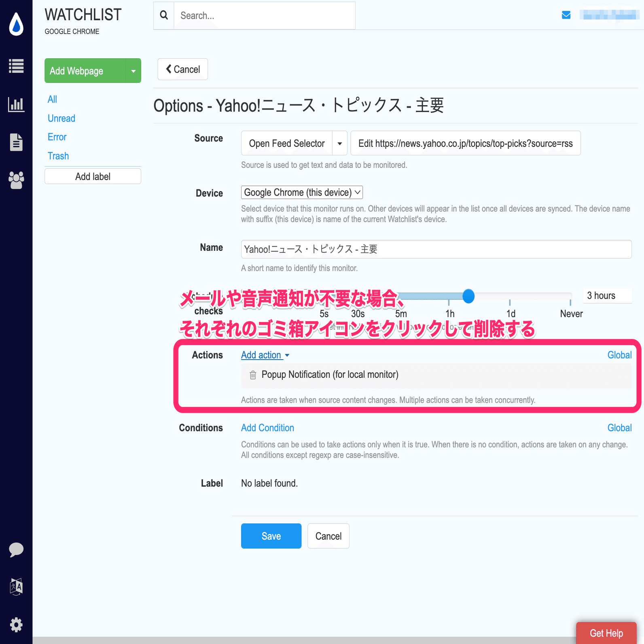The height and width of the screenshot is (644, 644).
Task: Click the Add label button
Action: point(93,176)
